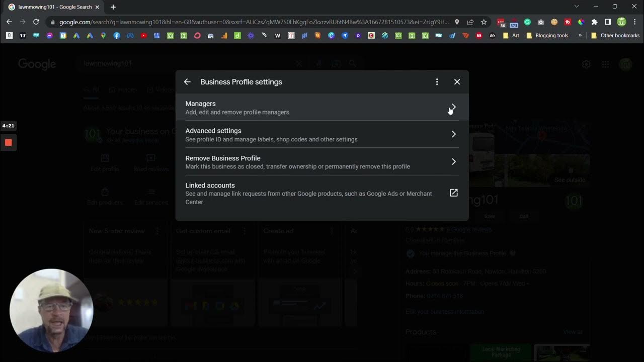Open the Chrome extensions puzzle icon
This screenshot has width=644, height=362.
click(594, 22)
